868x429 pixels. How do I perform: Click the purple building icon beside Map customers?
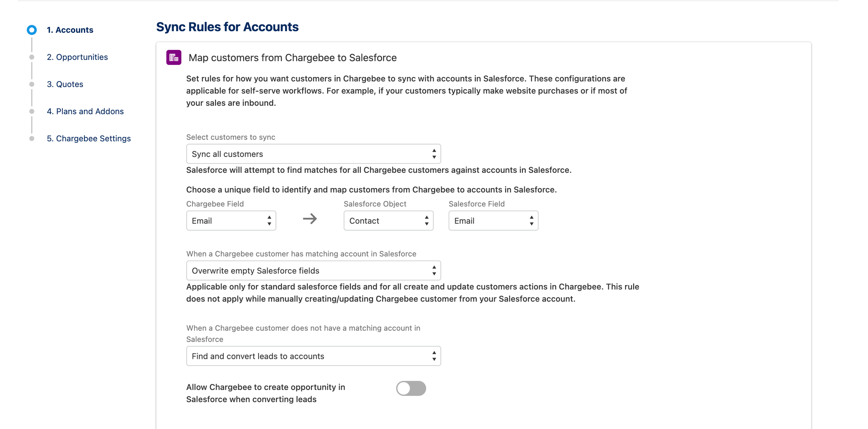point(174,58)
